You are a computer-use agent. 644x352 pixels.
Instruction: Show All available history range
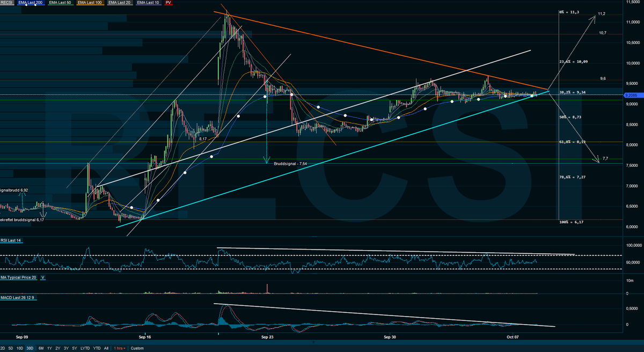[106, 348]
